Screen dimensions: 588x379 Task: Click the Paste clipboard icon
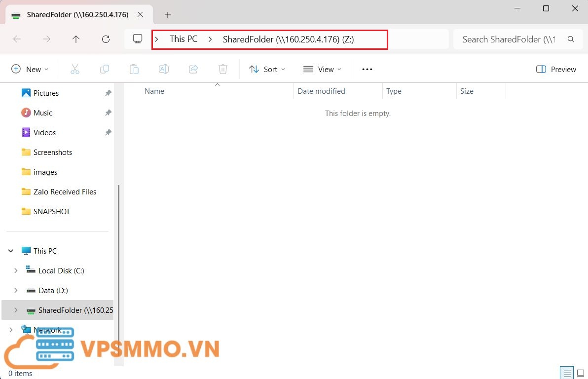(134, 70)
